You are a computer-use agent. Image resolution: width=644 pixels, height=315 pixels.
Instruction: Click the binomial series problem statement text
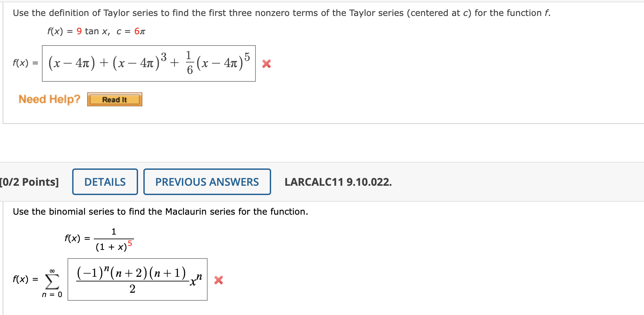[x=160, y=211]
